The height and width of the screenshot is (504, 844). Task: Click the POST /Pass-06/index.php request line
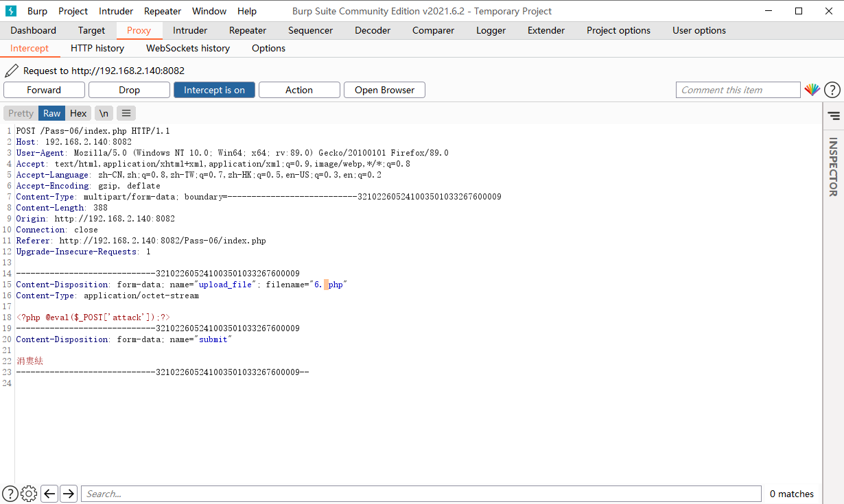93,131
